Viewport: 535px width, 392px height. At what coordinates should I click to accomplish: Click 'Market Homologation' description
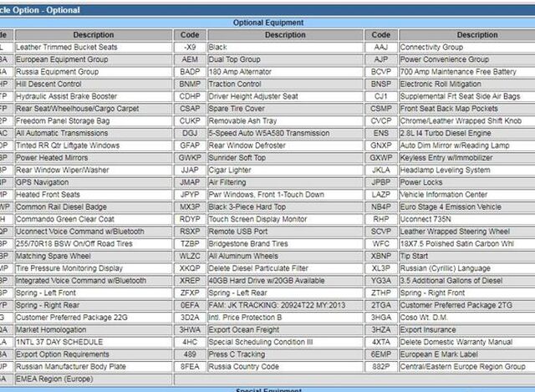[x=94, y=329]
